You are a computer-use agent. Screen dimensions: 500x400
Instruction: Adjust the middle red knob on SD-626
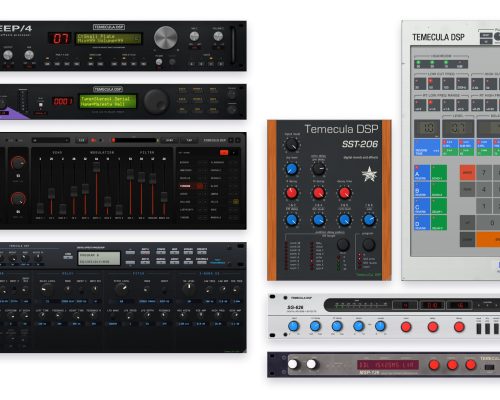[433, 327]
